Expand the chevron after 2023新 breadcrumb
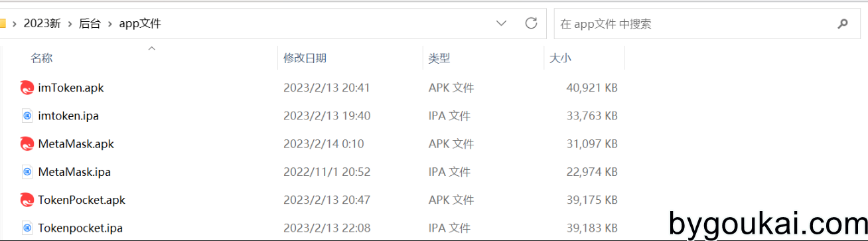This screenshot has width=868, height=241. [x=70, y=24]
